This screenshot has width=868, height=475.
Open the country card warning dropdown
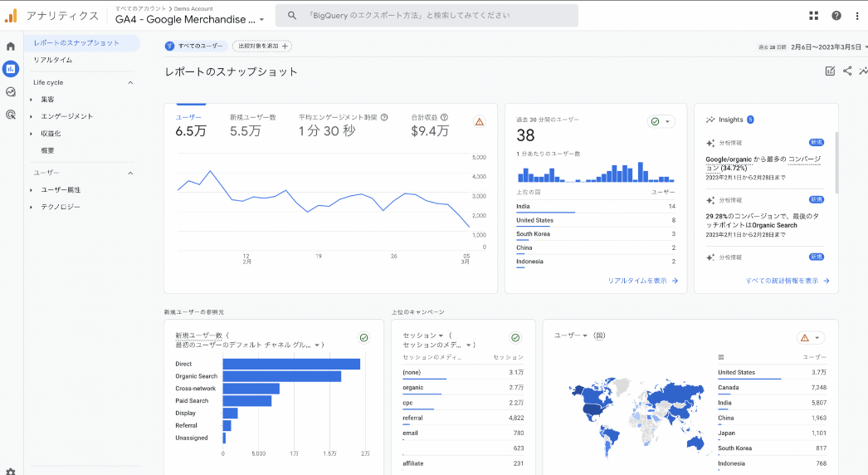[811, 337]
